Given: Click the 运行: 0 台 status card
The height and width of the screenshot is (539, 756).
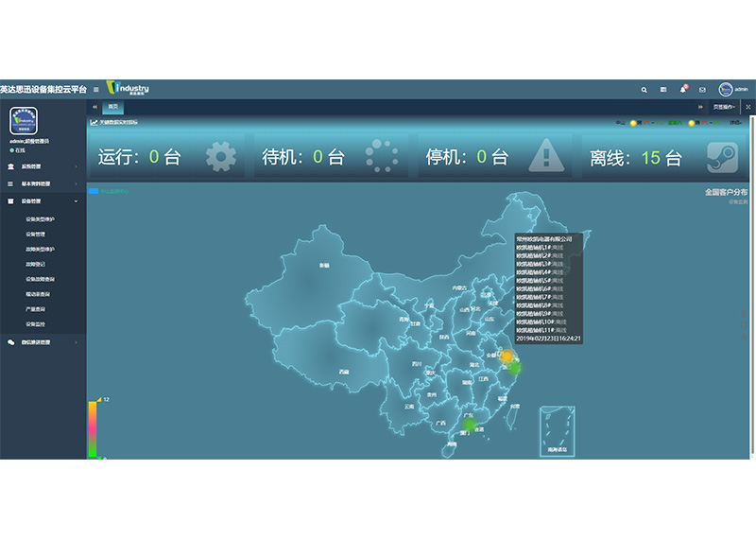Looking at the screenshot, I should click(167, 156).
